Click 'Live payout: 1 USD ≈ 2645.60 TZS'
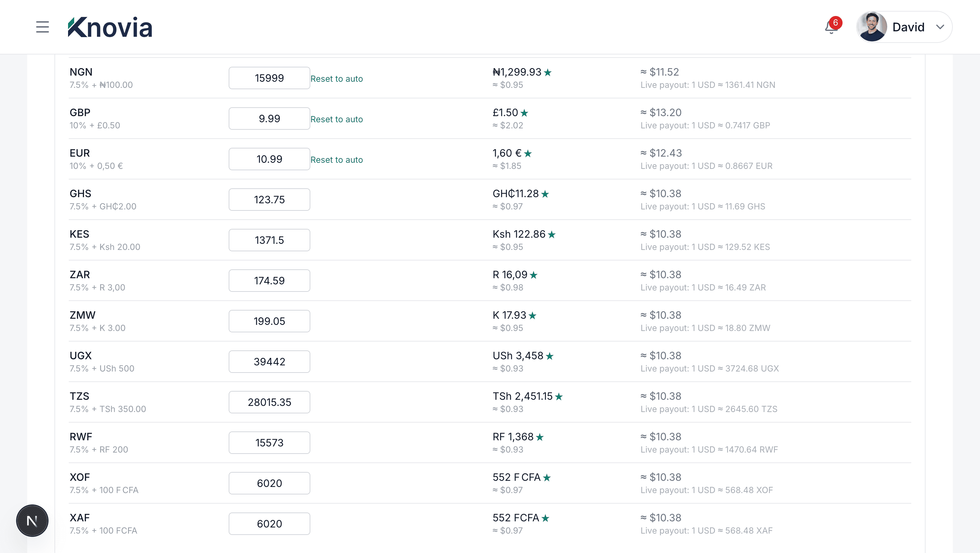This screenshot has height=553, width=980. coord(709,409)
